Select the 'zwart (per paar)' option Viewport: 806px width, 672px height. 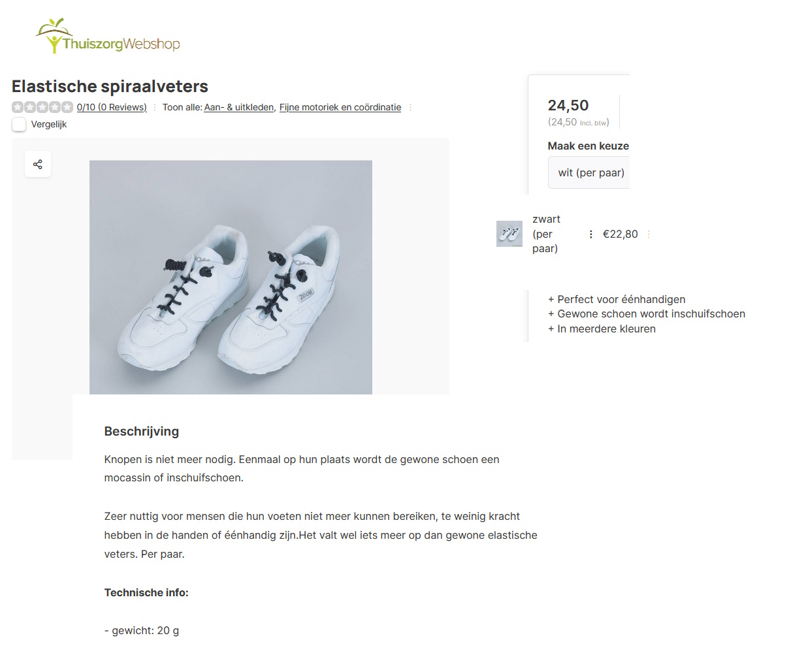(546, 234)
